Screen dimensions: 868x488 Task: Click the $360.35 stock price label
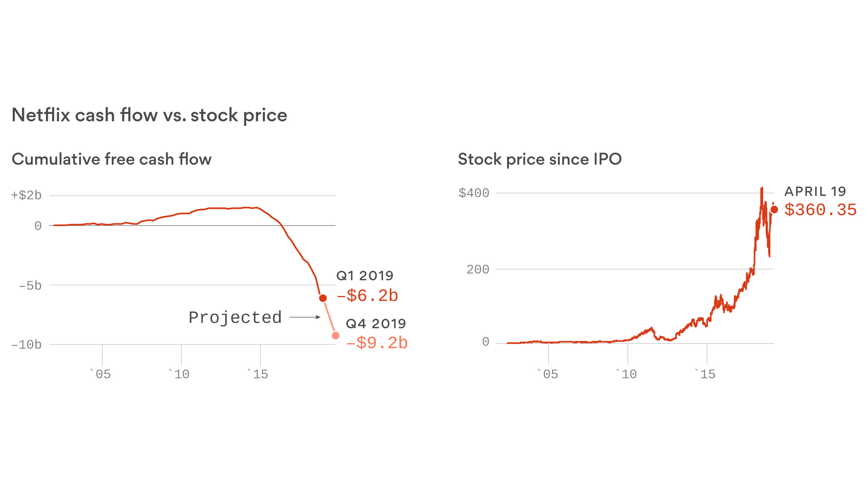(820, 210)
